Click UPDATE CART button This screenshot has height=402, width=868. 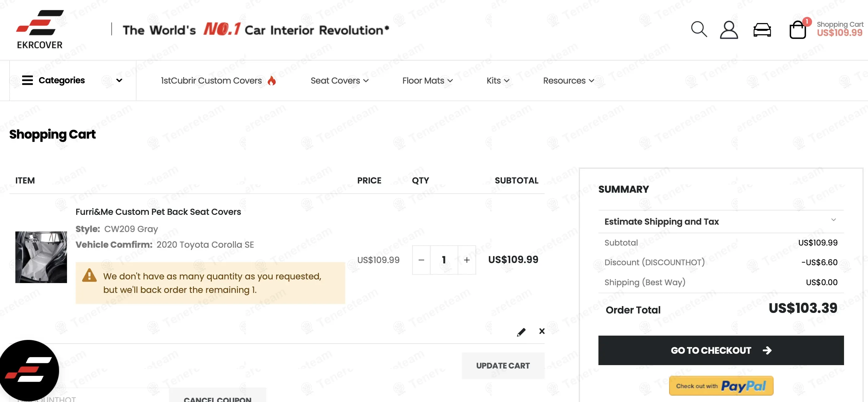pyautogui.click(x=503, y=366)
